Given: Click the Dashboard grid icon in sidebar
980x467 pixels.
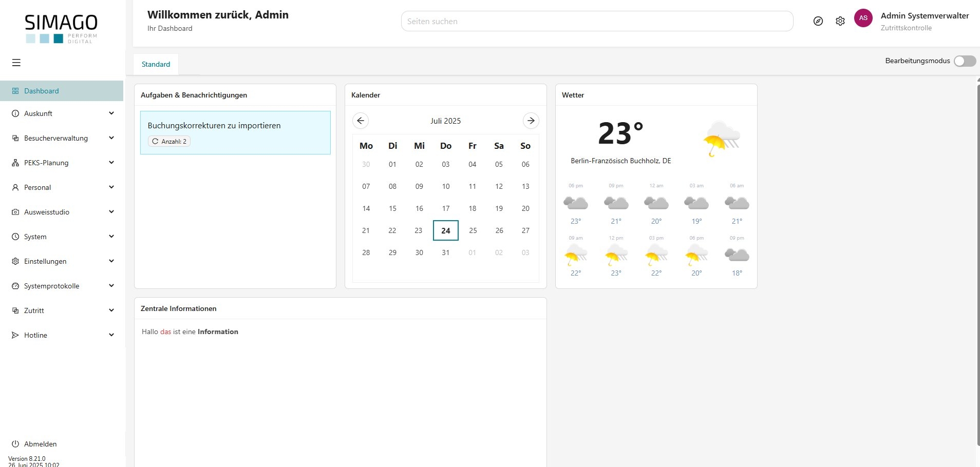Looking at the screenshot, I should (x=15, y=91).
